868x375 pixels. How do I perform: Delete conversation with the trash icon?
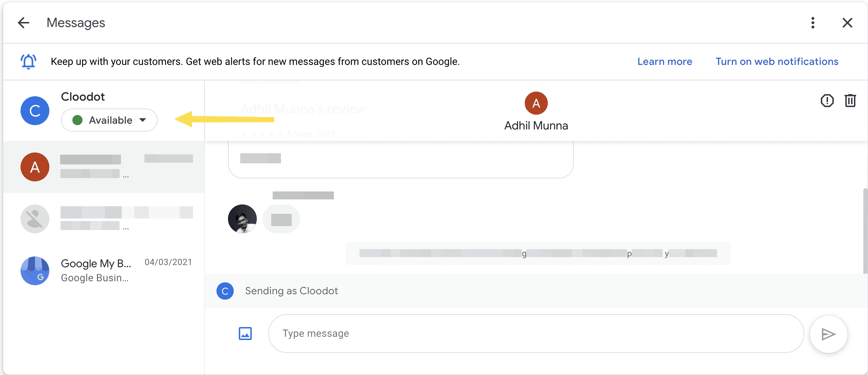pos(850,101)
